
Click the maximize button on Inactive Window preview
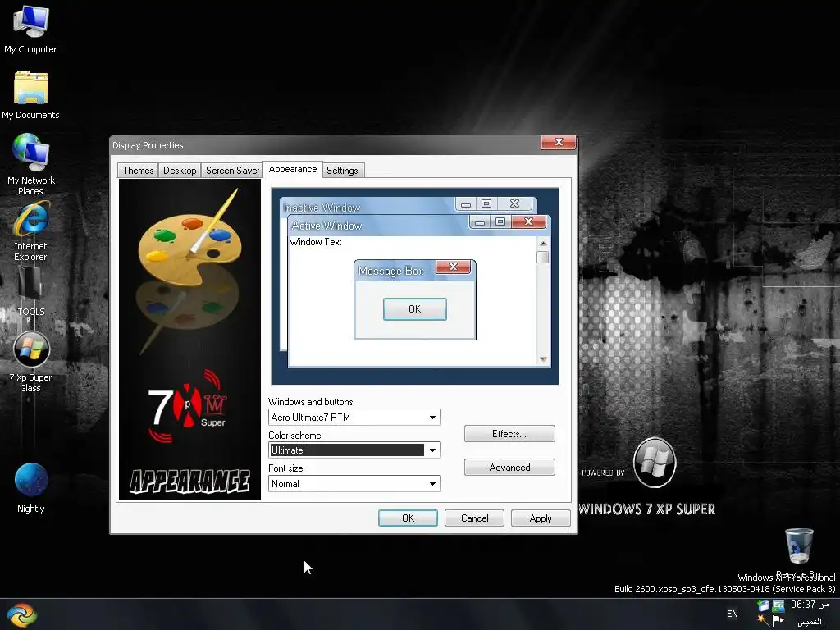pyautogui.click(x=486, y=203)
